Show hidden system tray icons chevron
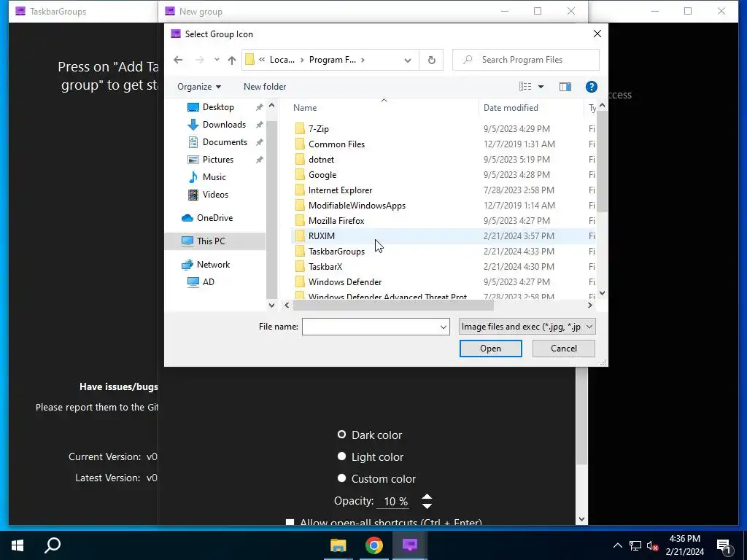Viewport: 747px width, 560px height. (617, 545)
